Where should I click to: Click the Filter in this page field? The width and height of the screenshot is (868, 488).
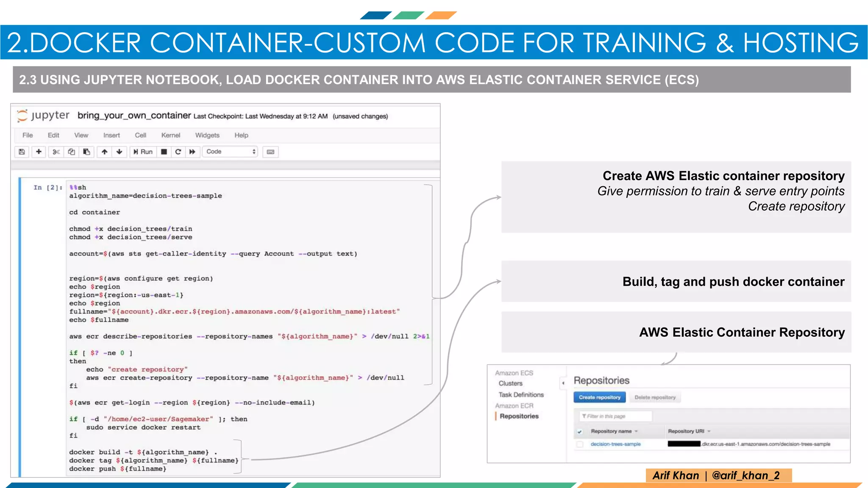pos(615,416)
